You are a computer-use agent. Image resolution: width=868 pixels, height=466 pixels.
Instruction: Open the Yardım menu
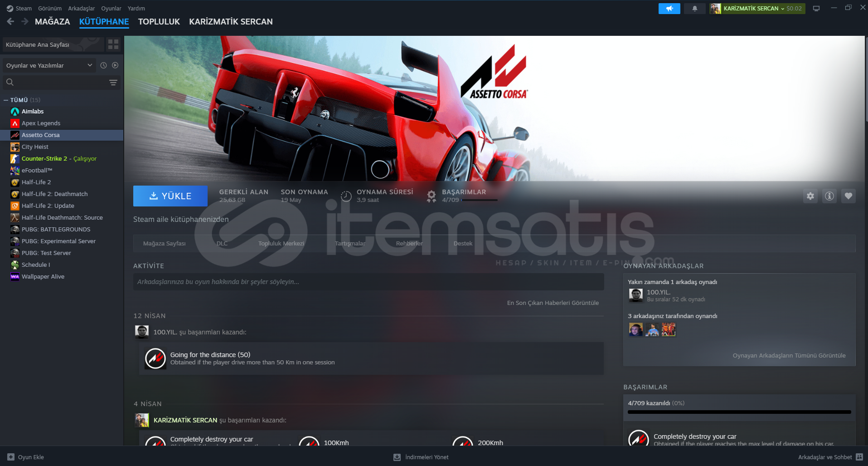(x=136, y=8)
